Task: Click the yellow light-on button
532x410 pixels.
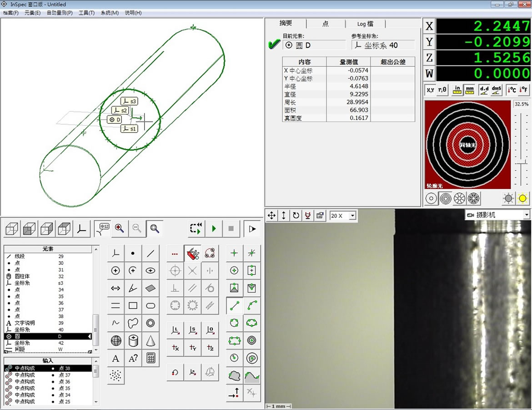Action: point(522,198)
